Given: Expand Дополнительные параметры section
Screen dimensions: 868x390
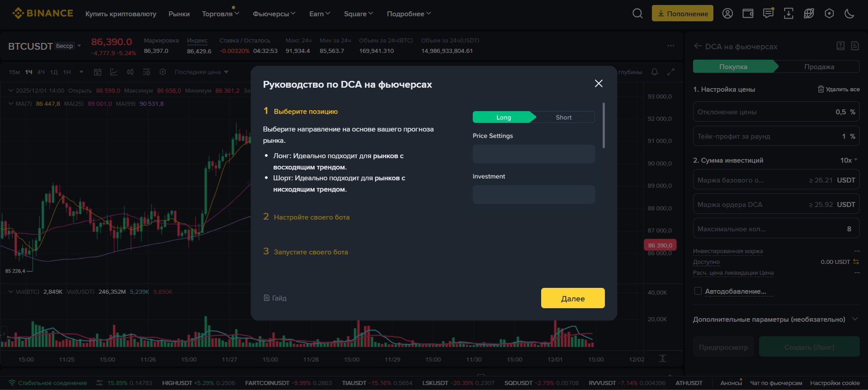Looking at the screenshot, I should point(854,319).
